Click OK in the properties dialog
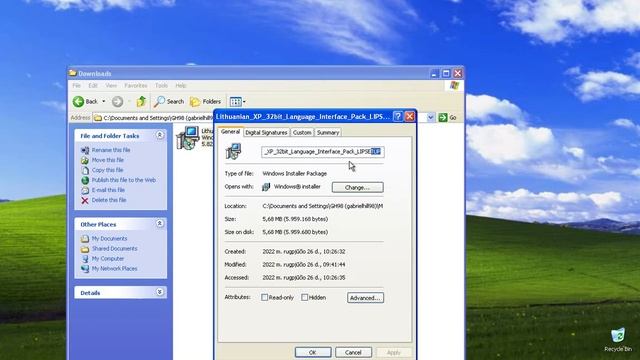 pos(313,352)
